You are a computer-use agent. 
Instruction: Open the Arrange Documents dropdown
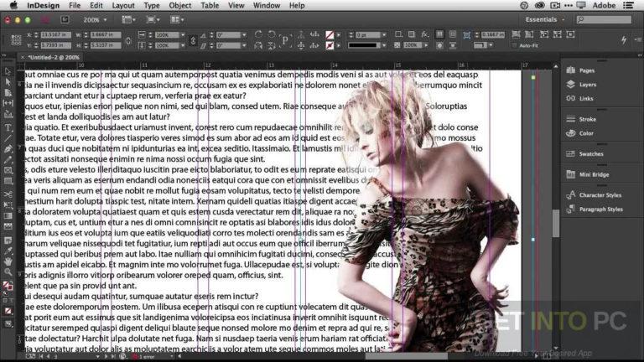pos(177,20)
